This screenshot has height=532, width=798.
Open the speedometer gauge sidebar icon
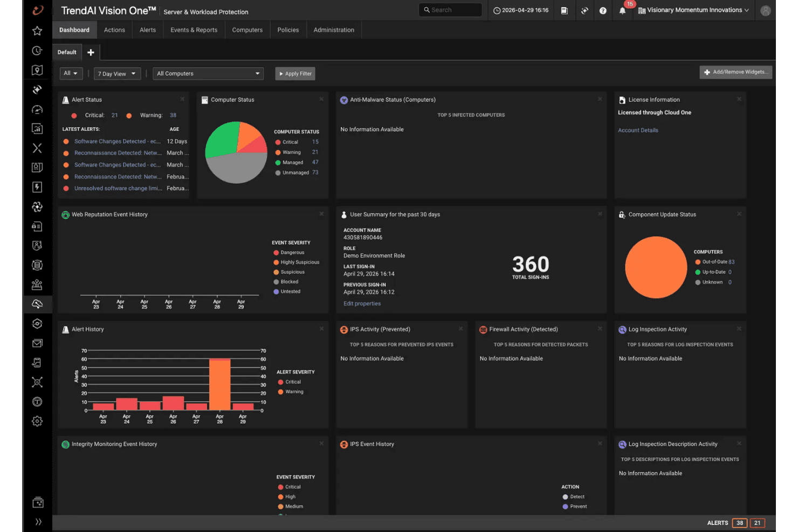[x=37, y=109]
